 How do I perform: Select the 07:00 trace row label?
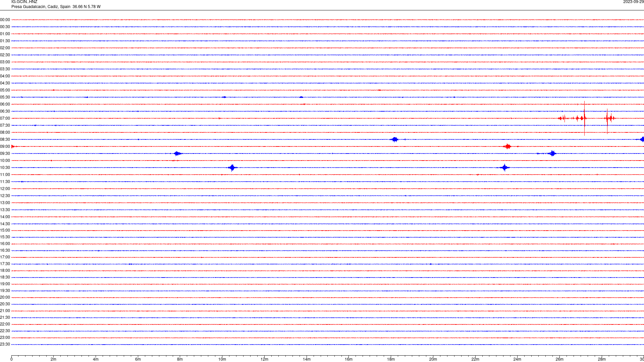point(5,118)
